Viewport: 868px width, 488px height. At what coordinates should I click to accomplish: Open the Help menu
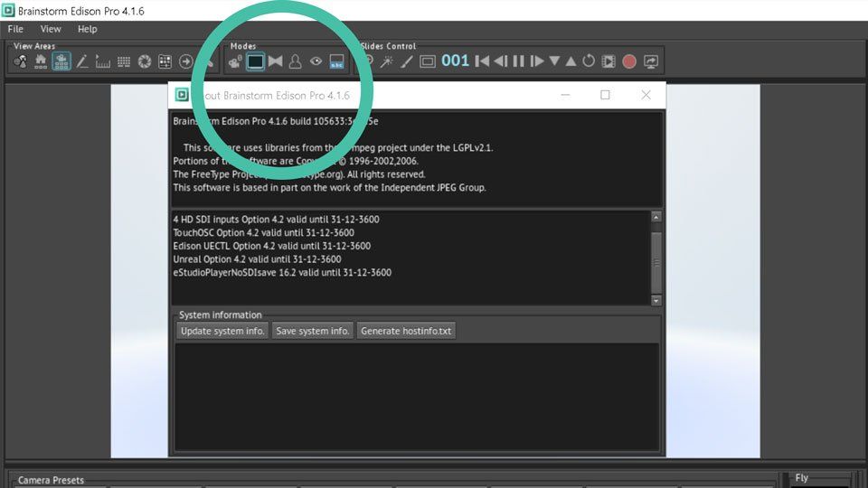[88, 29]
